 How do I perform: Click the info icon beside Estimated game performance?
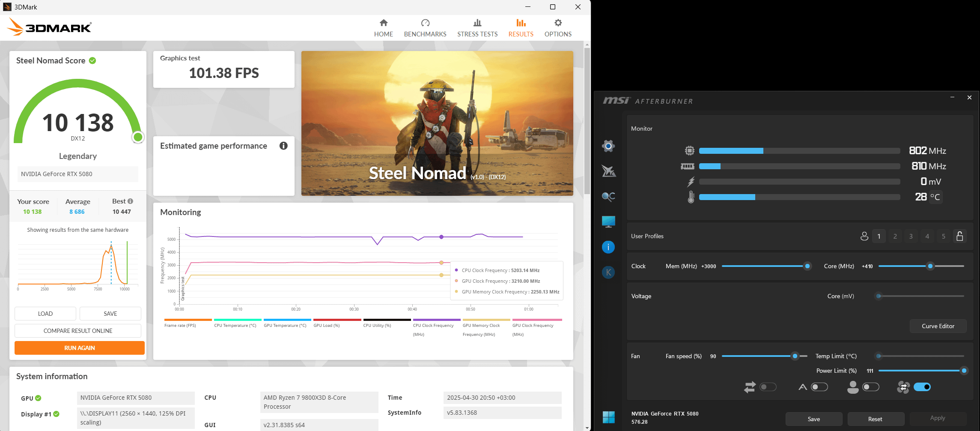pos(283,146)
